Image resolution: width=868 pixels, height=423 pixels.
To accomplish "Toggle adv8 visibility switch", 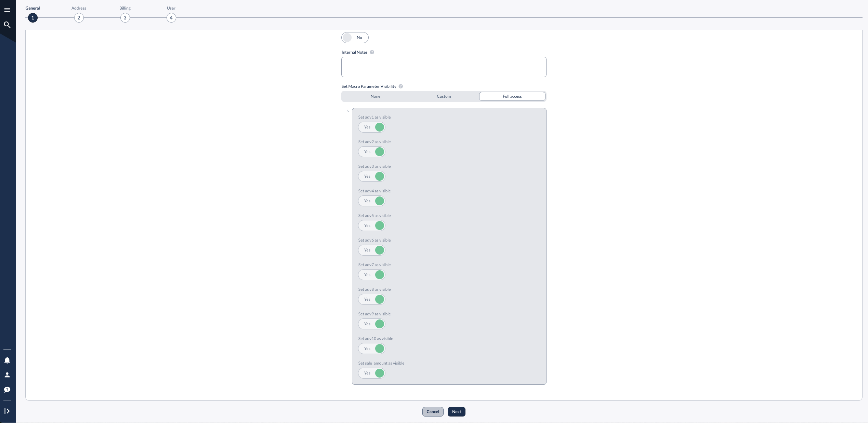I will 372,299.
